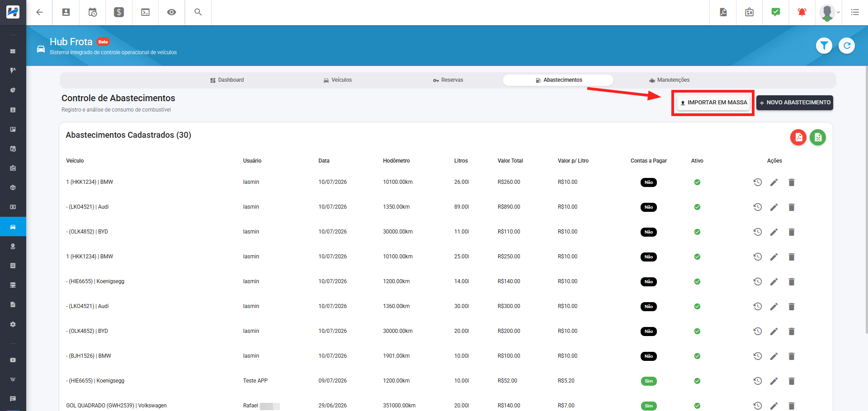The image size is (868, 411).
Task: Go back with the arrow icon
Action: 39,12
